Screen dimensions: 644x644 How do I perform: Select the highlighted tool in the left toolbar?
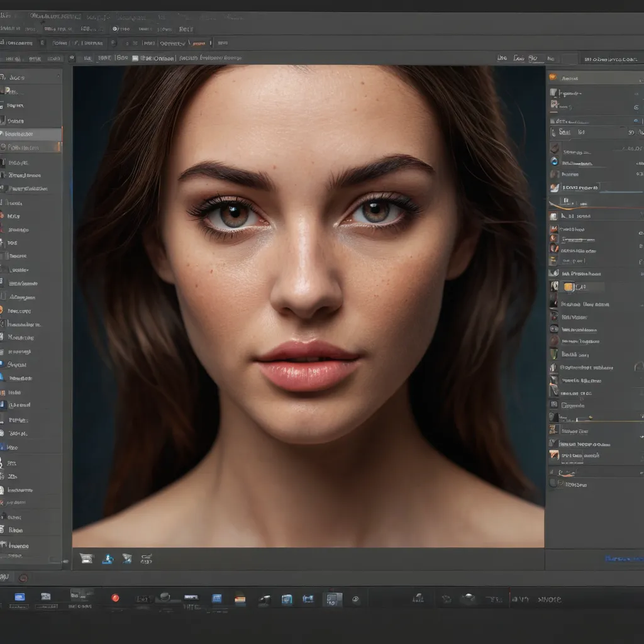(30, 133)
